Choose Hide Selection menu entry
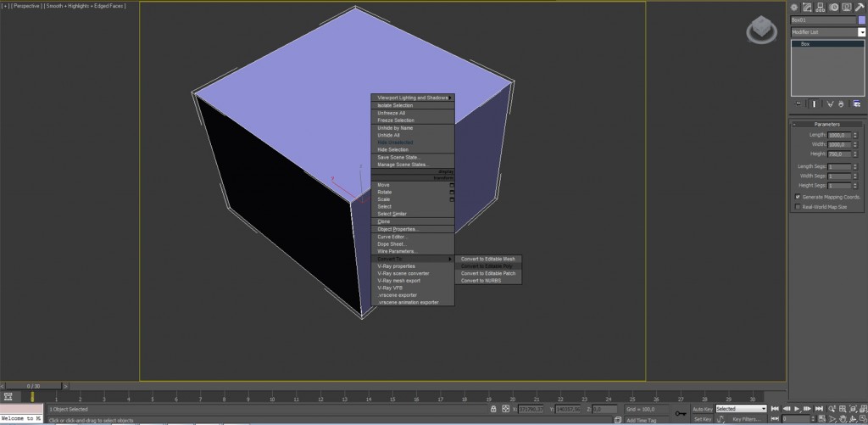 pos(413,149)
